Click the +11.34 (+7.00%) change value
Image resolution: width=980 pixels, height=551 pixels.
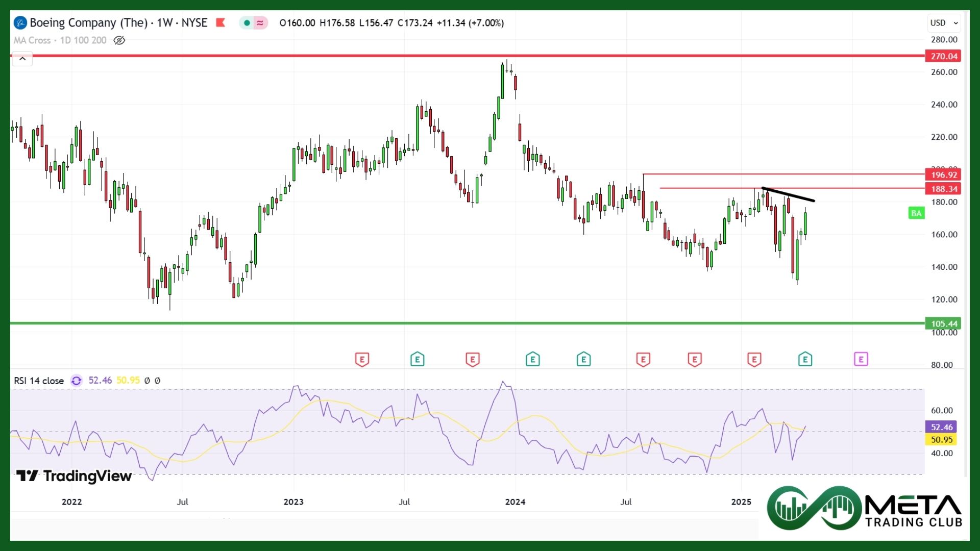pos(470,23)
